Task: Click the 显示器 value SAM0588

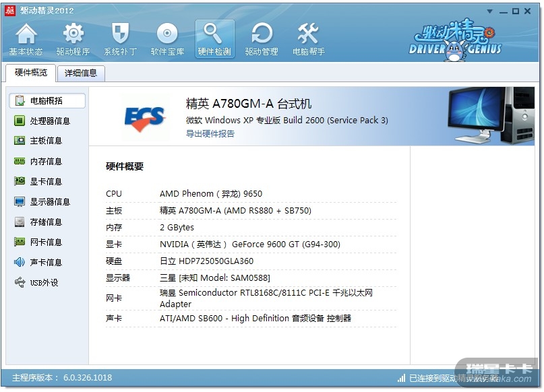Action: click(x=215, y=278)
